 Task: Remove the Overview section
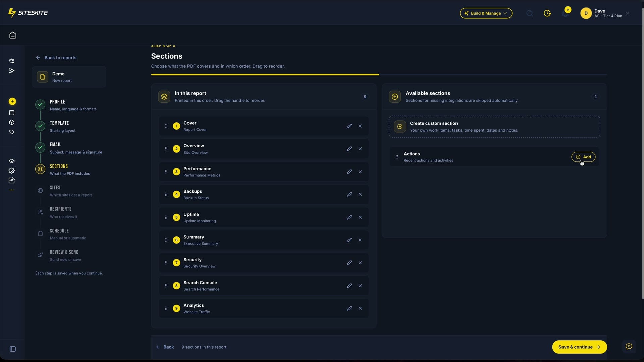[360, 149]
